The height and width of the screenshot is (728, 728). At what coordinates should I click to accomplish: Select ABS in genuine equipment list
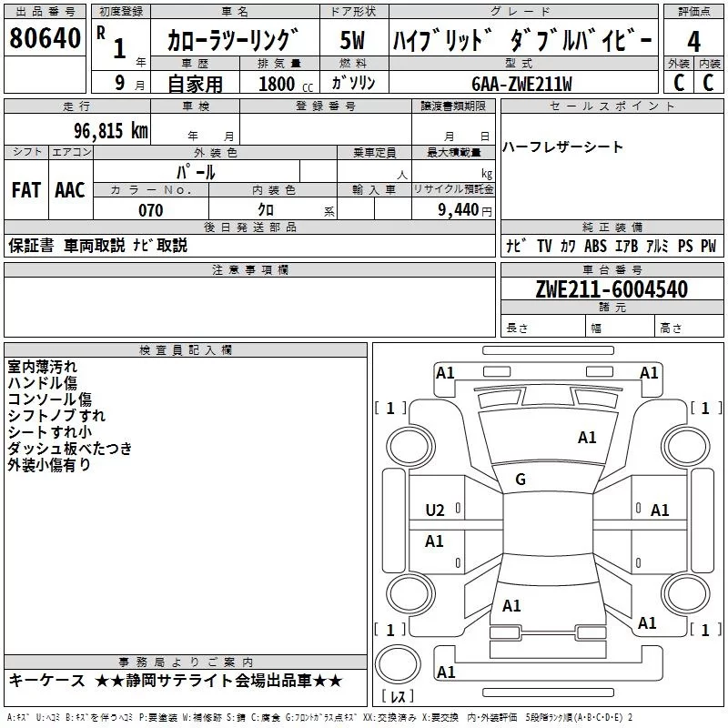click(x=595, y=246)
